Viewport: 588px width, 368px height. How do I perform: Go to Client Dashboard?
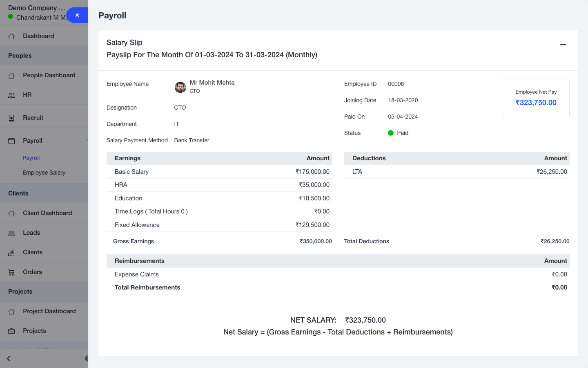[x=47, y=213]
